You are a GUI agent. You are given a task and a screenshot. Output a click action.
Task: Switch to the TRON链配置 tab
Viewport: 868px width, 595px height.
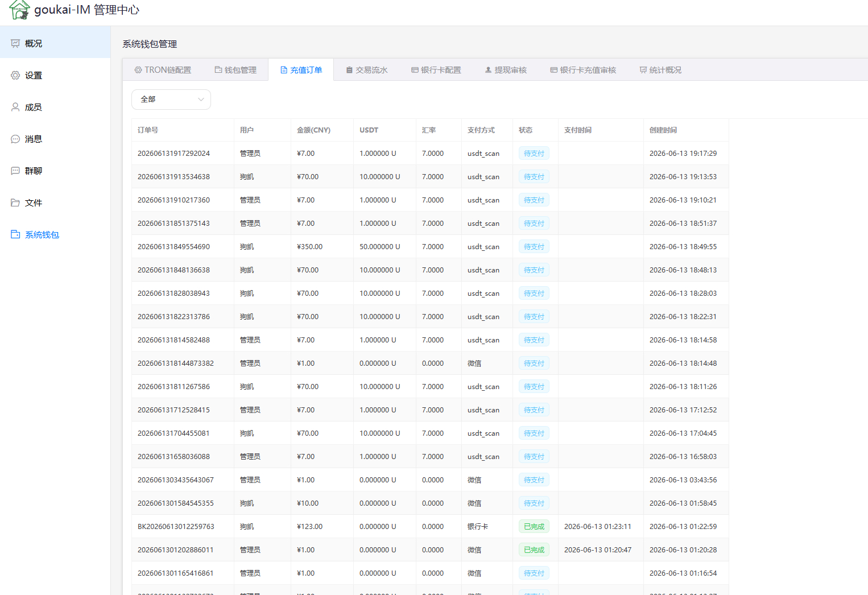pos(163,70)
